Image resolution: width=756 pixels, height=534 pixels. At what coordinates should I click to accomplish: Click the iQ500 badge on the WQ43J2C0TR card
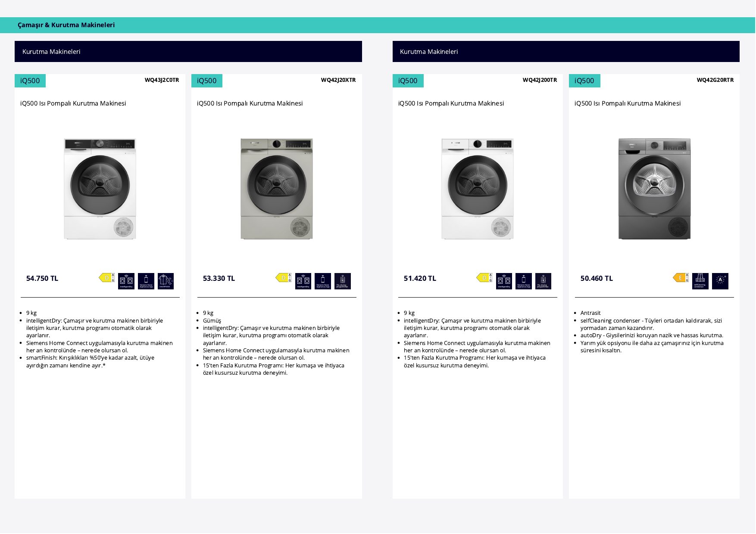click(30, 81)
